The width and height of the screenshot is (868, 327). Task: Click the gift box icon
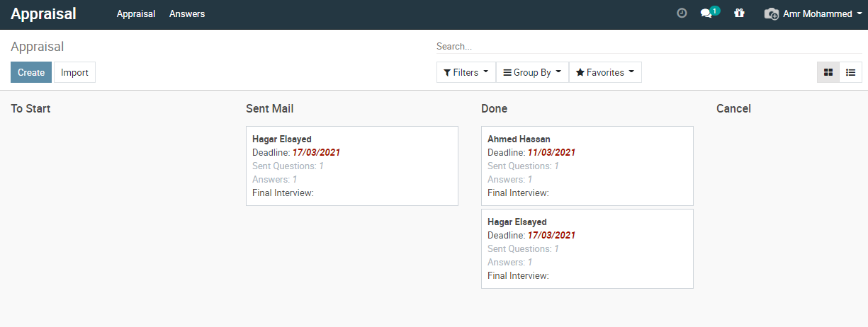(x=740, y=13)
